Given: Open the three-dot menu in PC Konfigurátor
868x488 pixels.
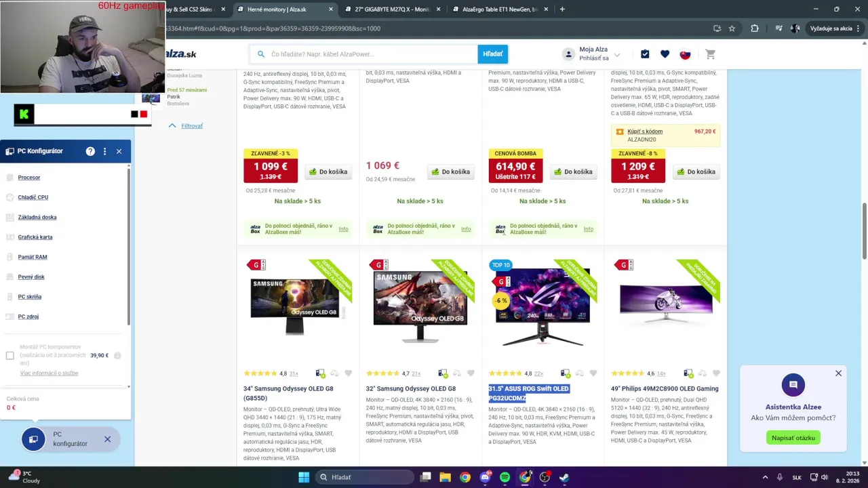Looking at the screenshot, I should tap(104, 151).
